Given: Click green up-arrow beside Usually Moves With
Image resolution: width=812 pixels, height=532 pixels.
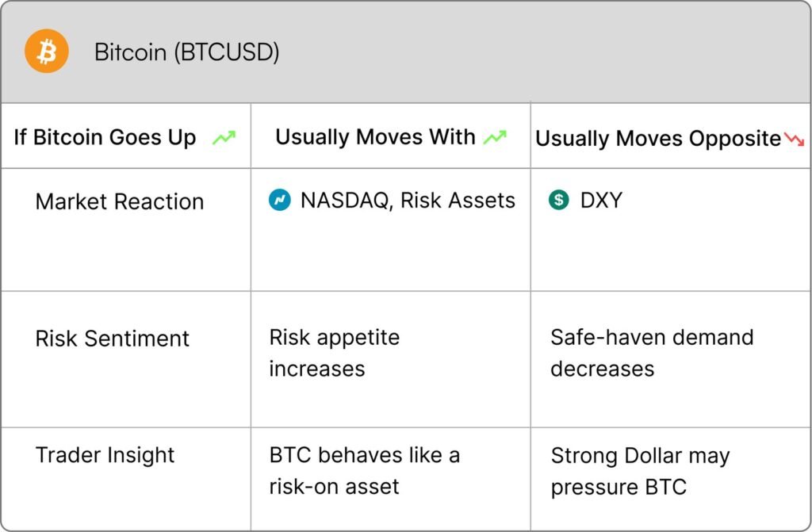Looking at the screenshot, I should (x=495, y=137).
